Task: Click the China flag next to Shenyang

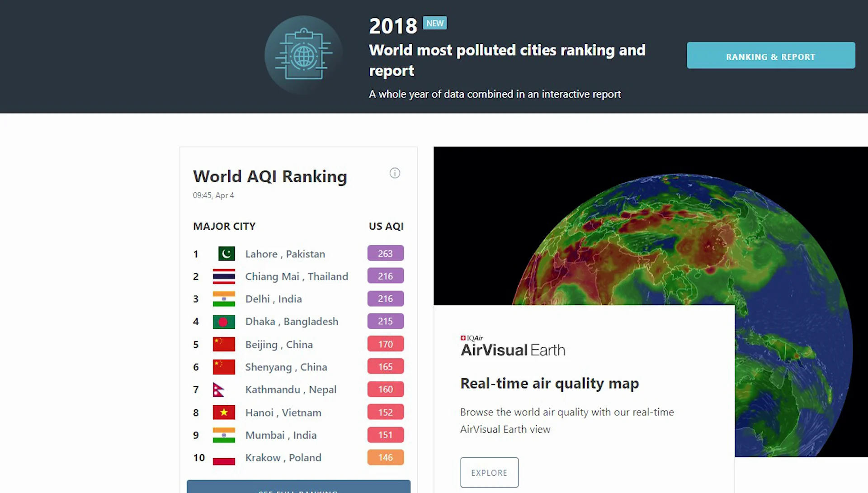Action: point(224,367)
